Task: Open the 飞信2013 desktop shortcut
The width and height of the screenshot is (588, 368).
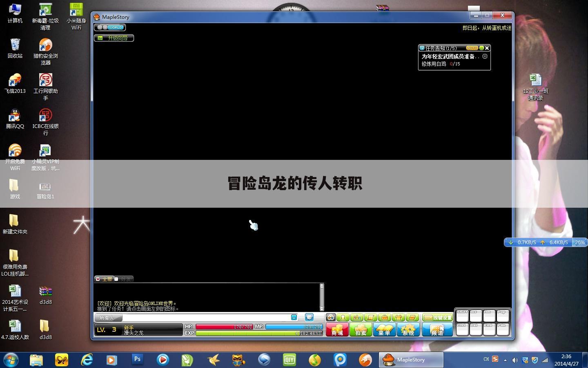Action: [15, 84]
